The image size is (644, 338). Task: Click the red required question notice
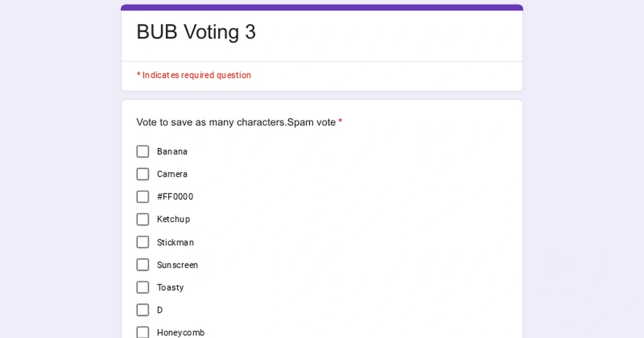coord(194,75)
